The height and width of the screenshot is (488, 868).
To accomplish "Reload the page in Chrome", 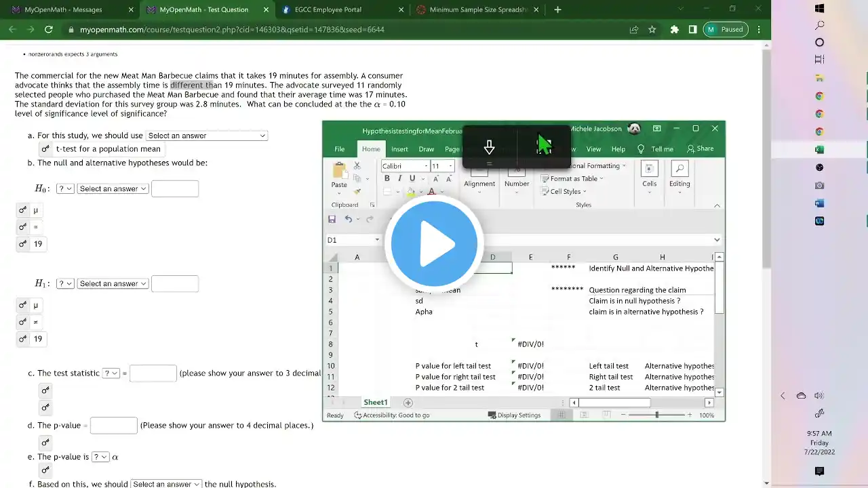I will tap(49, 30).
